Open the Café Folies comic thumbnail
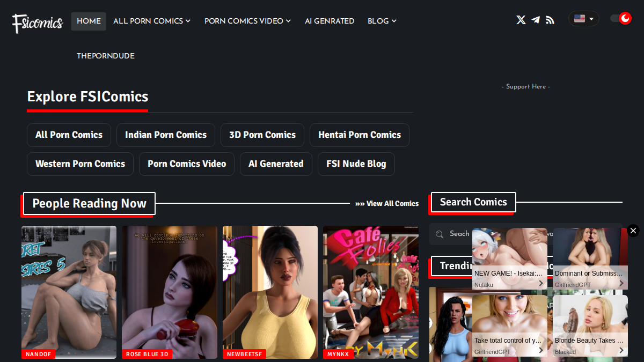This screenshot has height=362, width=644. coord(371,292)
